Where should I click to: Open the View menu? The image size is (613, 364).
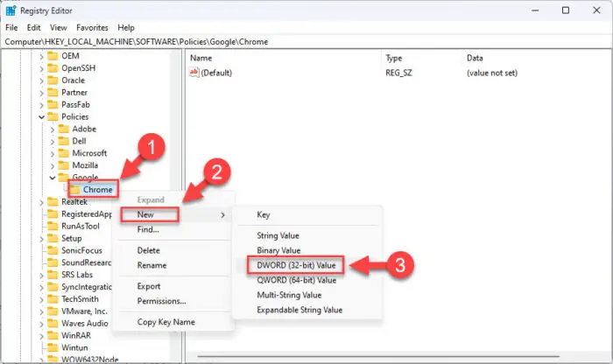pyautogui.click(x=59, y=28)
